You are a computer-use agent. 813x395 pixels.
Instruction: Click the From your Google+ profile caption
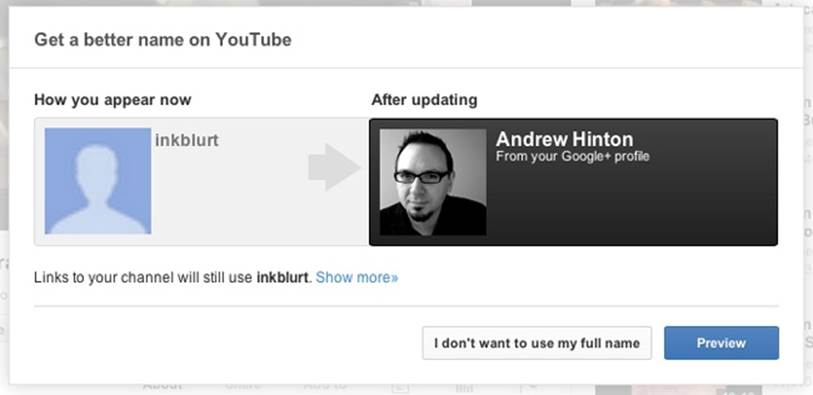click(572, 156)
